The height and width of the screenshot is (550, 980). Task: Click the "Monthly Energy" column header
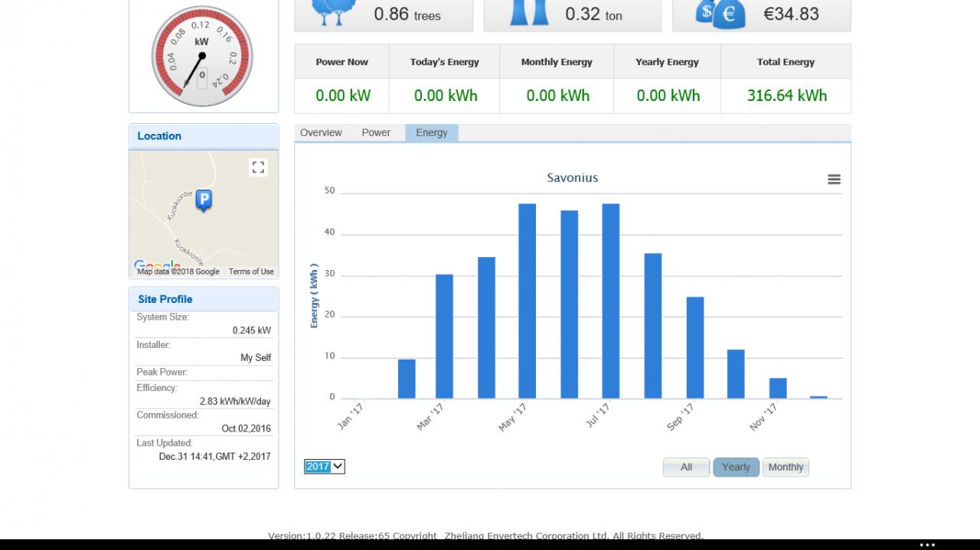[557, 62]
